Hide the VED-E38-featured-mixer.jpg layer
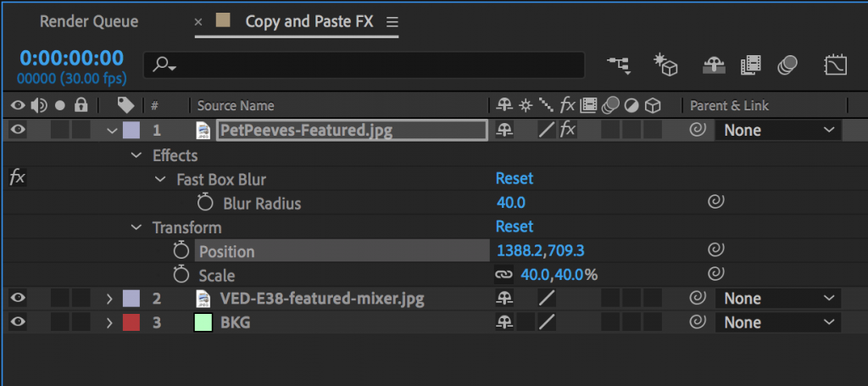The width and height of the screenshot is (868, 386). (19, 299)
